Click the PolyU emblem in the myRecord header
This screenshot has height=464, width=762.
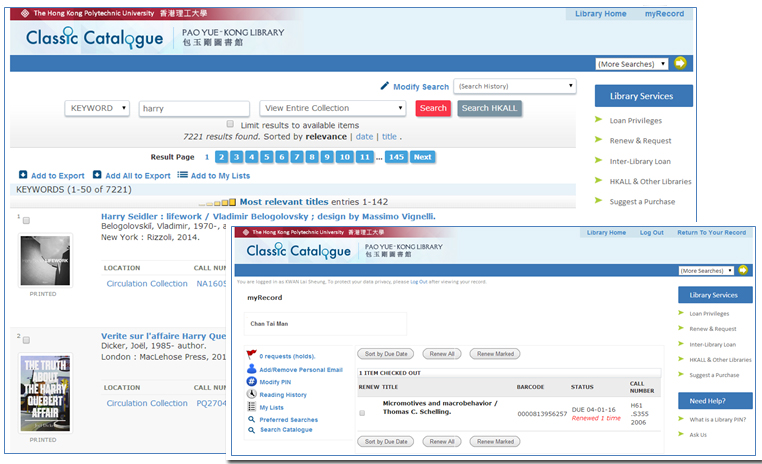tap(246, 232)
